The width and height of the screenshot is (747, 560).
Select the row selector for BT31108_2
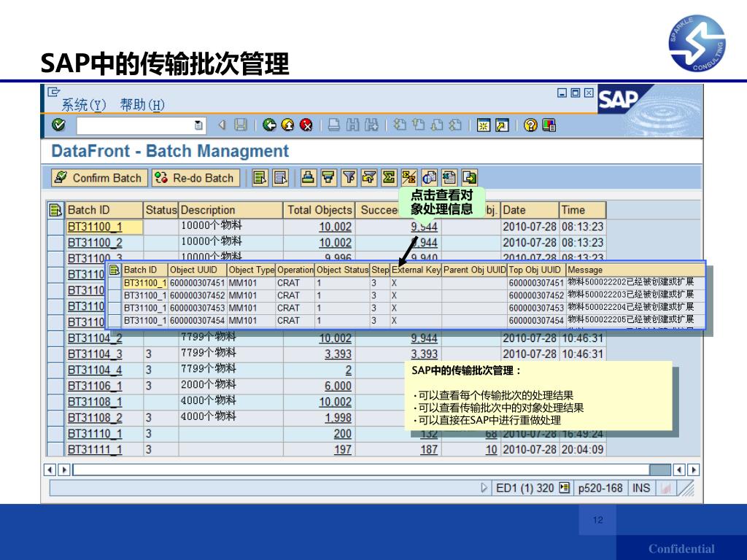55,418
